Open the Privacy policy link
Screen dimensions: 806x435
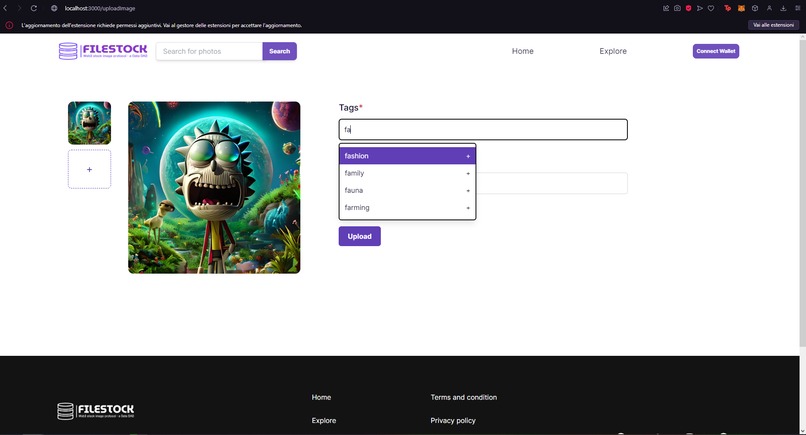coord(453,420)
